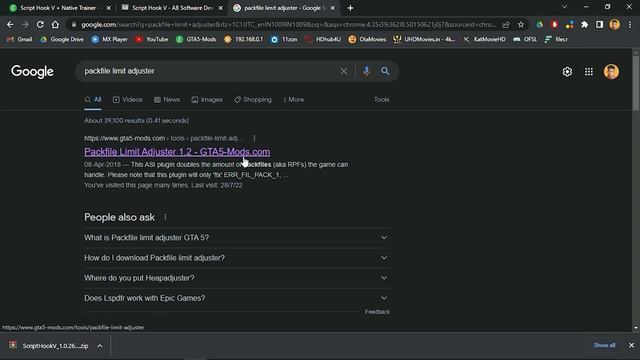Open the MX Player bookmark
The height and width of the screenshot is (360, 640).
coord(109,39)
